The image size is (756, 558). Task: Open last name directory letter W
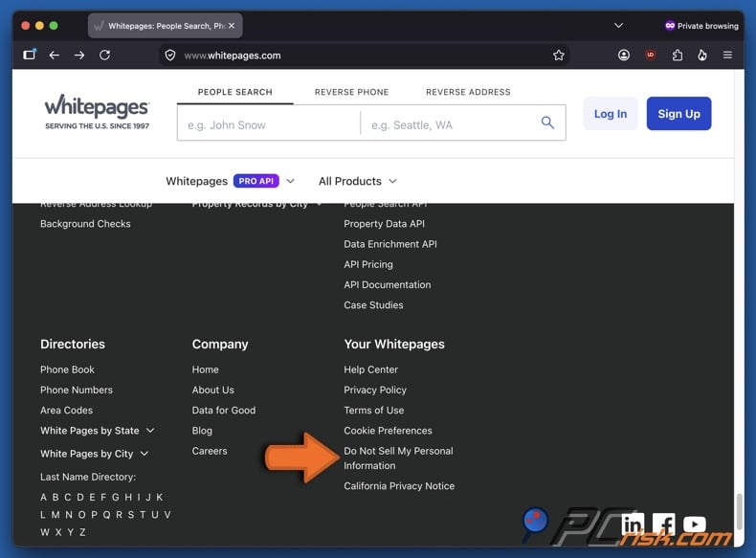tap(45, 532)
